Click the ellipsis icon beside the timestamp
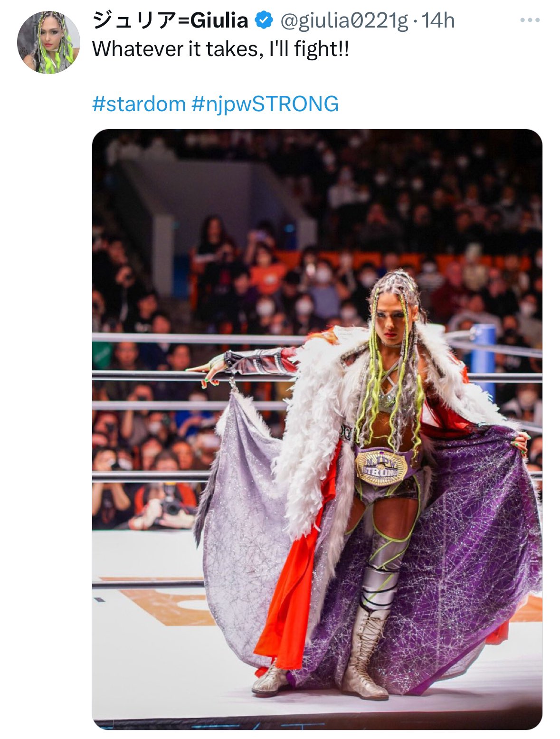This screenshot has width=560, height=739. 530,20
